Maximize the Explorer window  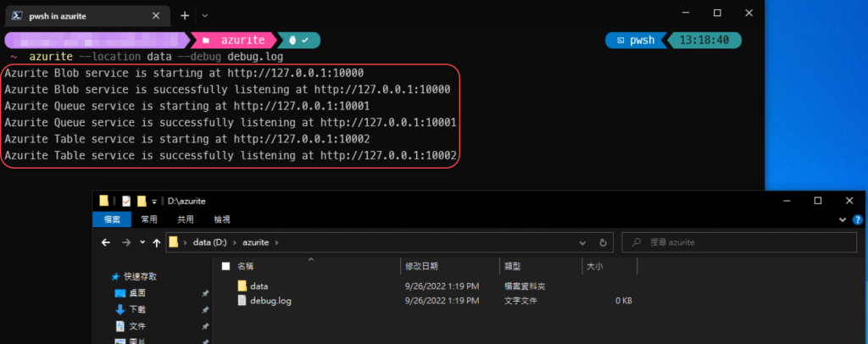click(x=818, y=201)
